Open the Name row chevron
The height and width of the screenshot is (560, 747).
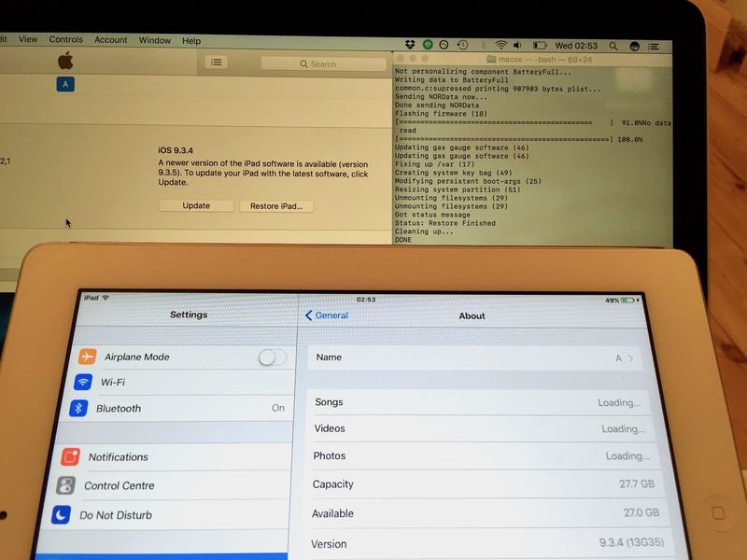631,358
